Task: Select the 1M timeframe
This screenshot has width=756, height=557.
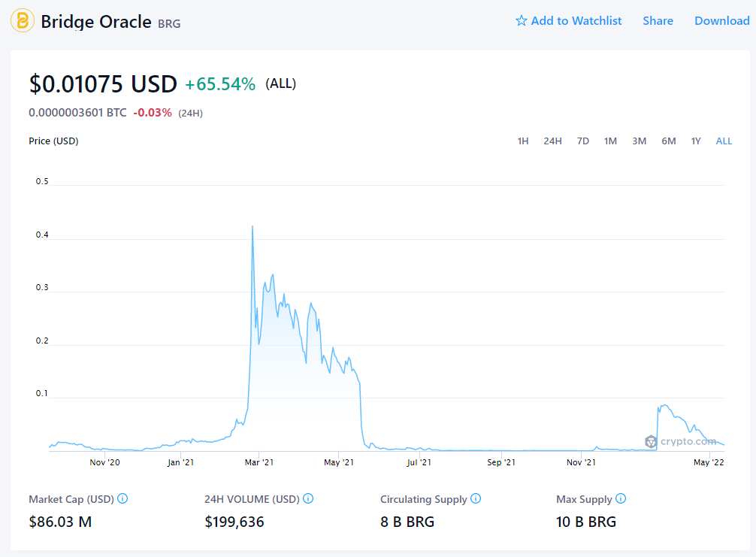Action: point(609,141)
